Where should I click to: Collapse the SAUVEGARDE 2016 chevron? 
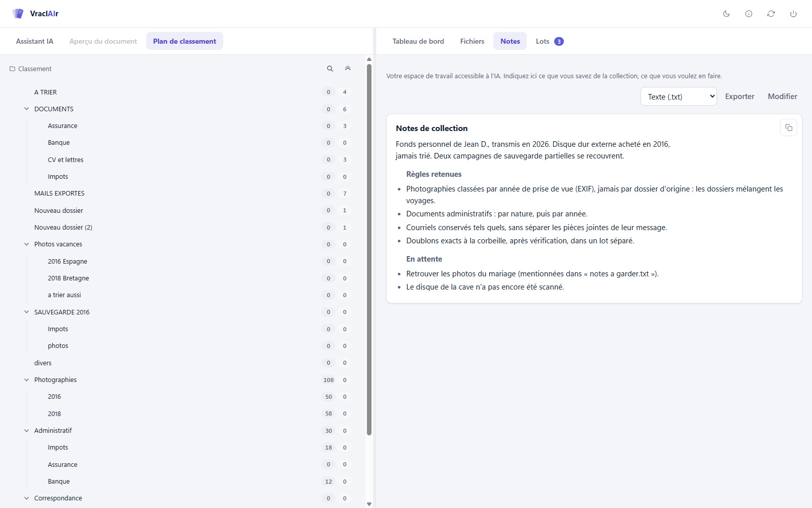click(x=26, y=312)
